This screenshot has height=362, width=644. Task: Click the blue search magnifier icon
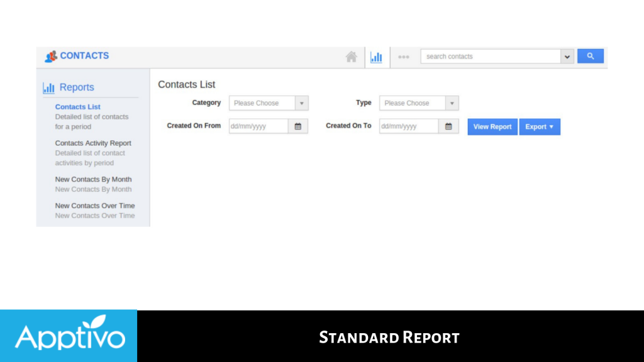pos(589,56)
